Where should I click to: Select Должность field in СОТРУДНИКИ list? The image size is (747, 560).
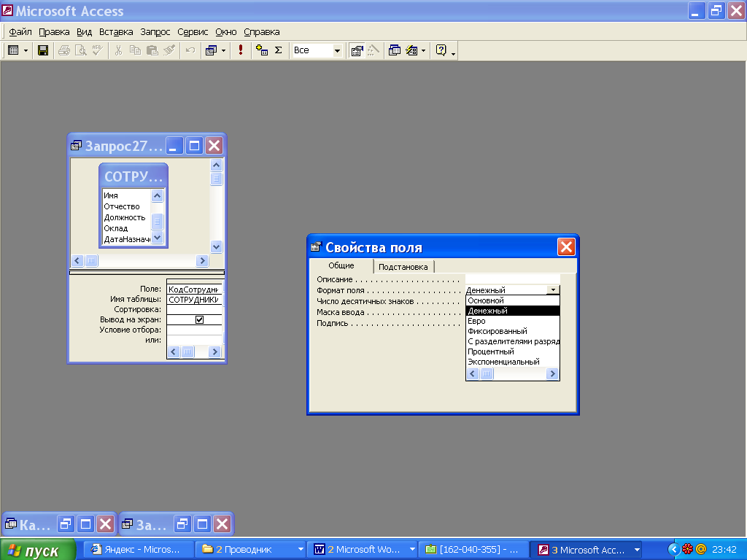click(x=125, y=217)
